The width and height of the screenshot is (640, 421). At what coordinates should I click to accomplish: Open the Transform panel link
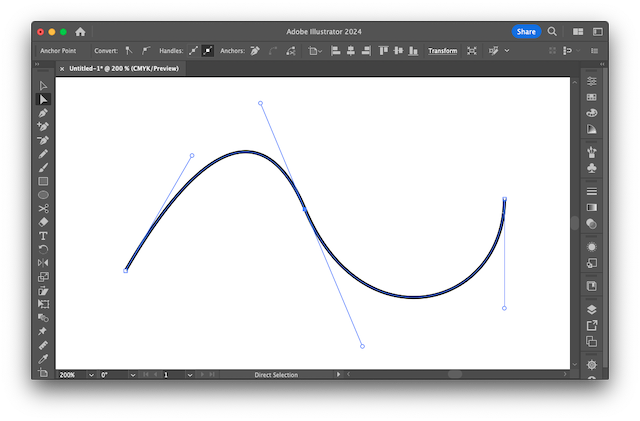click(x=442, y=50)
